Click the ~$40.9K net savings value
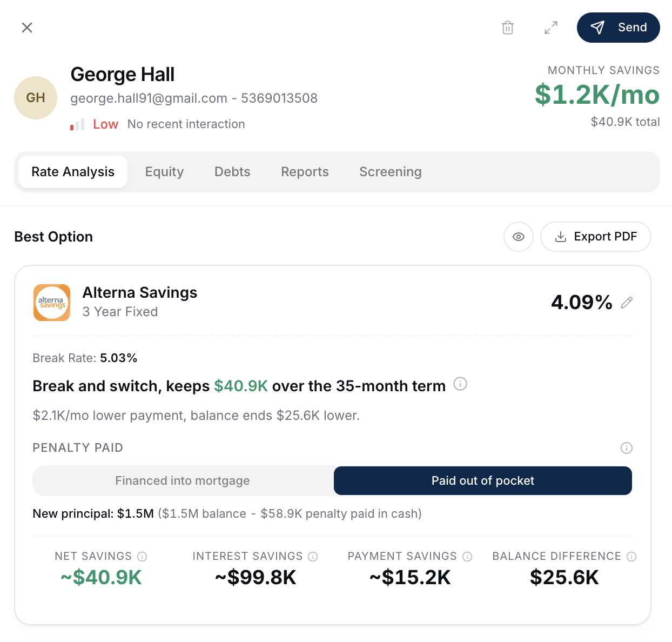672x642 pixels. (x=101, y=578)
